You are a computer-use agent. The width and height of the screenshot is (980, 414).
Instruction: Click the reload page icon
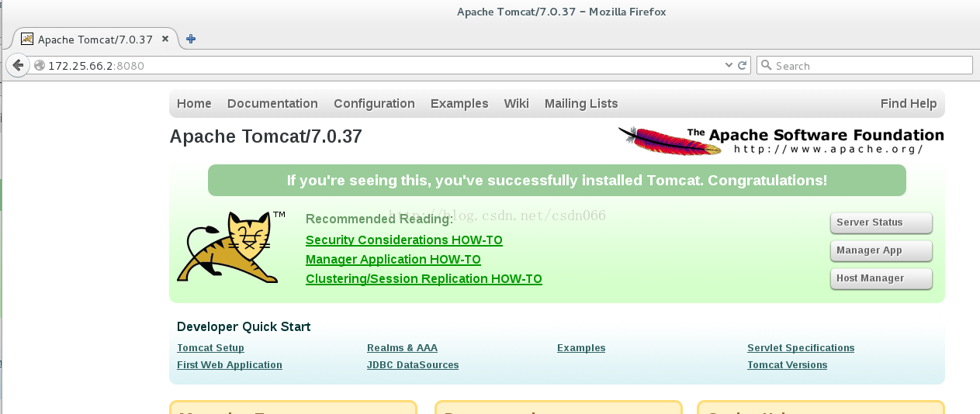tap(743, 66)
